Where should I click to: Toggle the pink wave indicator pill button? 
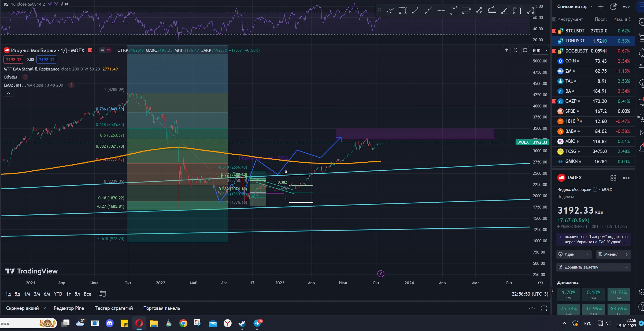[109, 50]
